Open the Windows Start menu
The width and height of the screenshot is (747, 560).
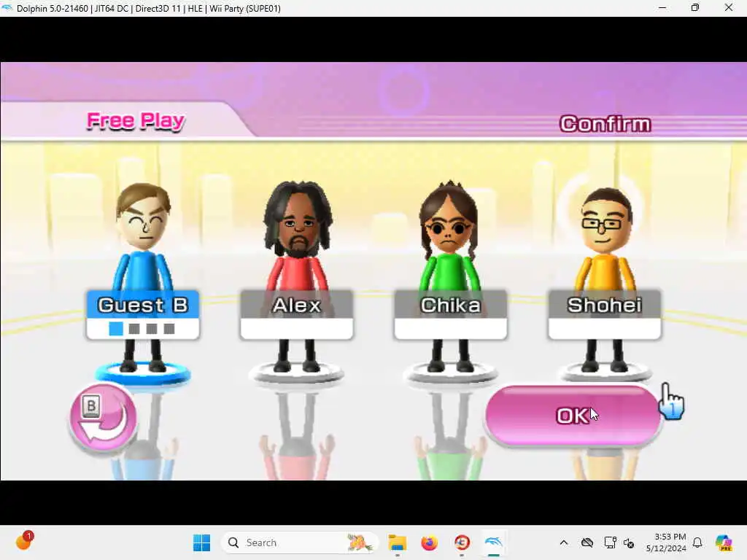pyautogui.click(x=201, y=542)
